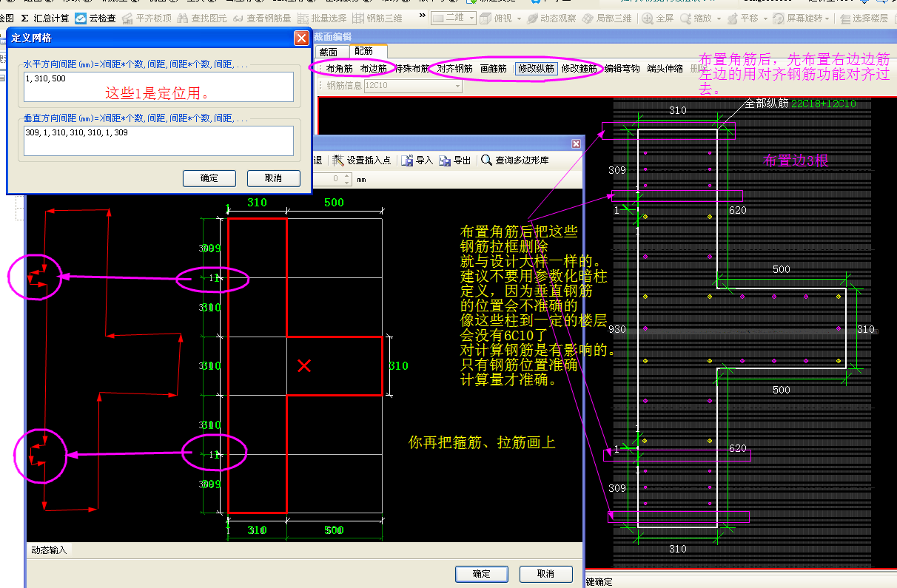Image resolution: width=897 pixels, height=588 pixels.
Task: Choose 布边筋 edge rebar command
Action: (373, 69)
